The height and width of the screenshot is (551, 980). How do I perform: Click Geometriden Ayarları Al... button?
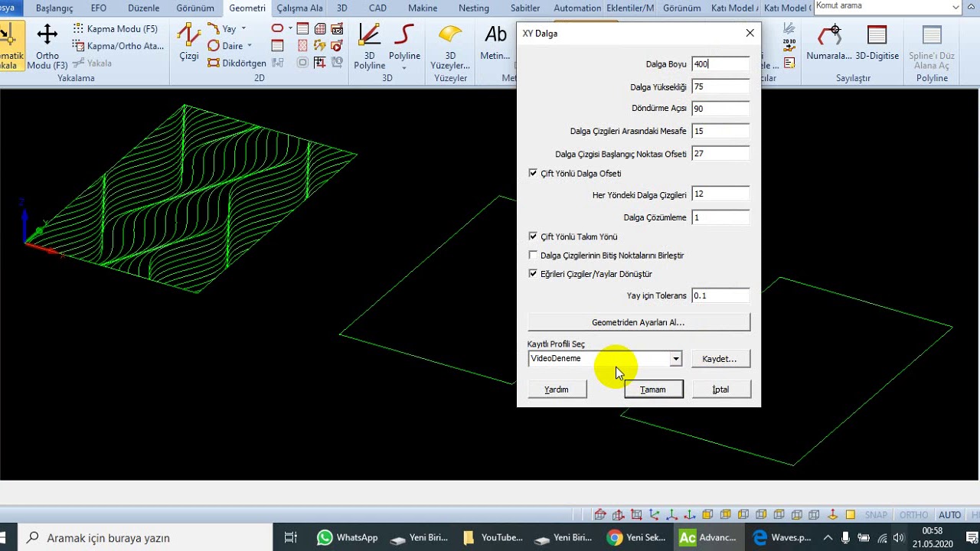click(x=639, y=322)
